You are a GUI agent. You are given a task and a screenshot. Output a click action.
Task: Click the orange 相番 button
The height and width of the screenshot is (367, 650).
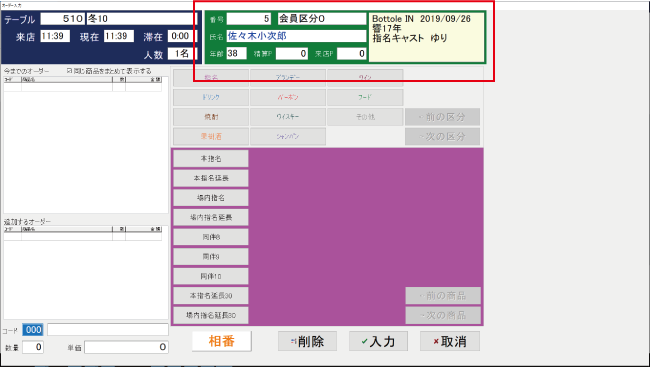coord(222,341)
